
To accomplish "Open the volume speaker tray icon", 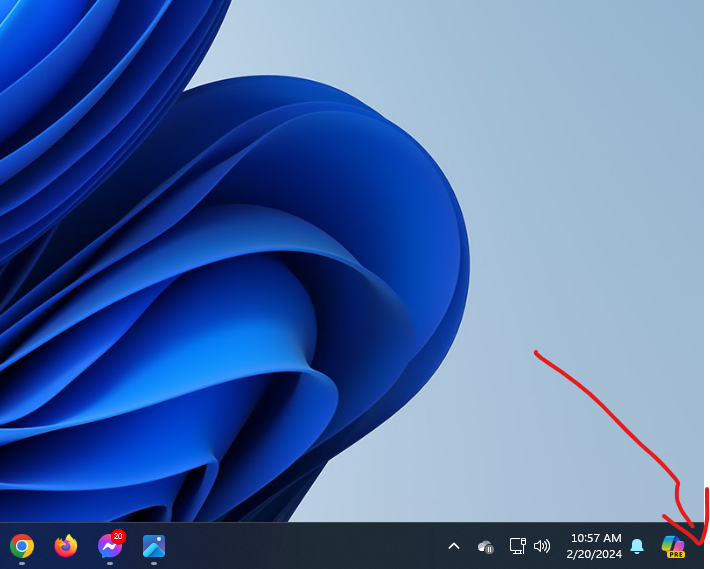I will (542, 546).
